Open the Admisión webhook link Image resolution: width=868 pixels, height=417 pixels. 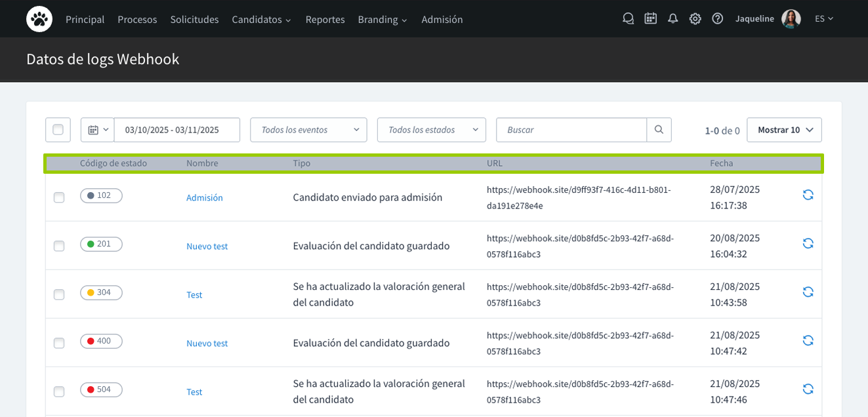205,197
